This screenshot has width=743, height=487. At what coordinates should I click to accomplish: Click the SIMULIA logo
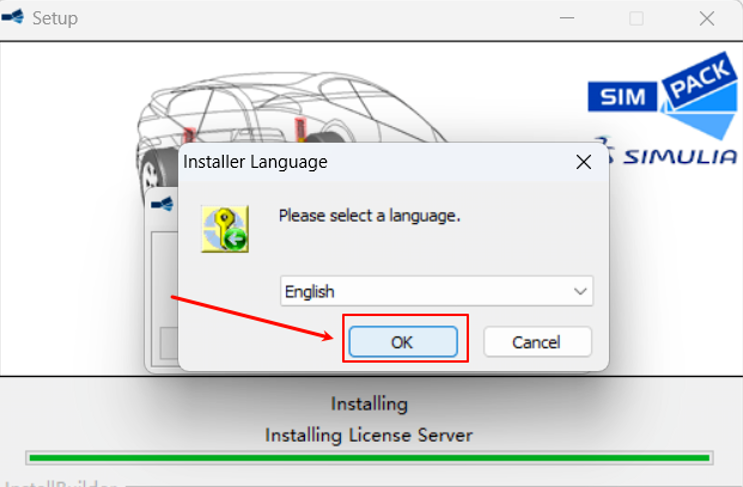point(668,156)
